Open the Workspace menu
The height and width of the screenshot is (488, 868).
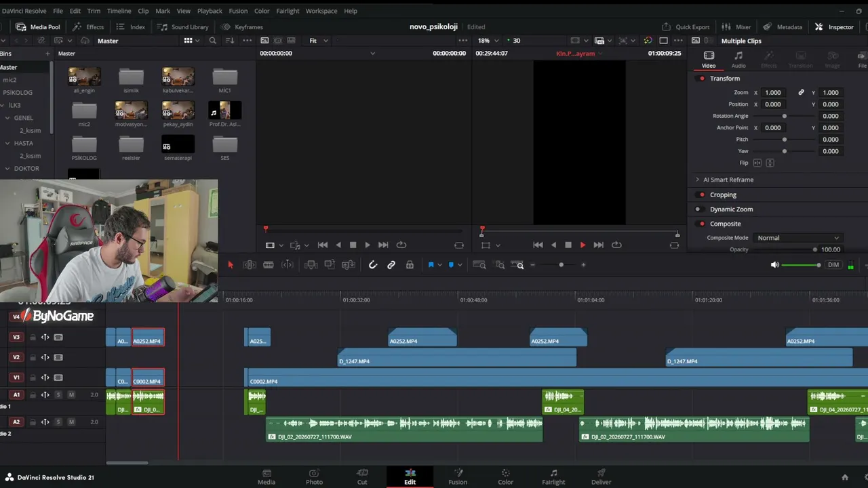click(x=321, y=11)
